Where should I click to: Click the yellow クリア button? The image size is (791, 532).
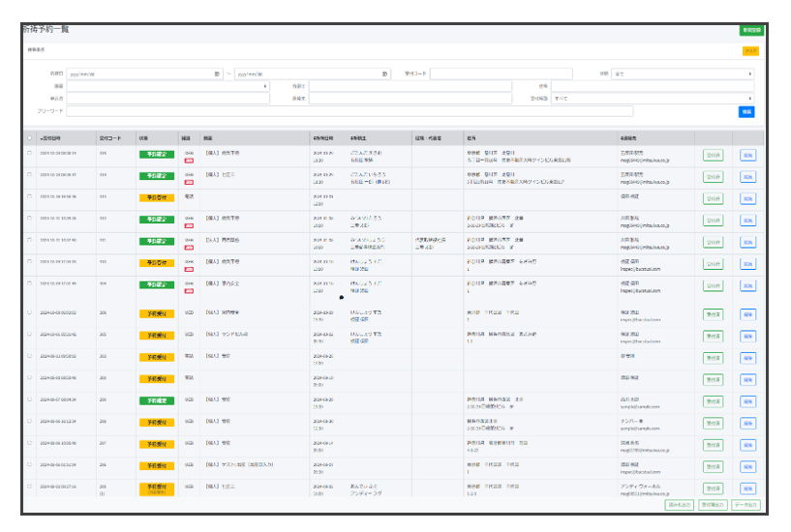749,50
